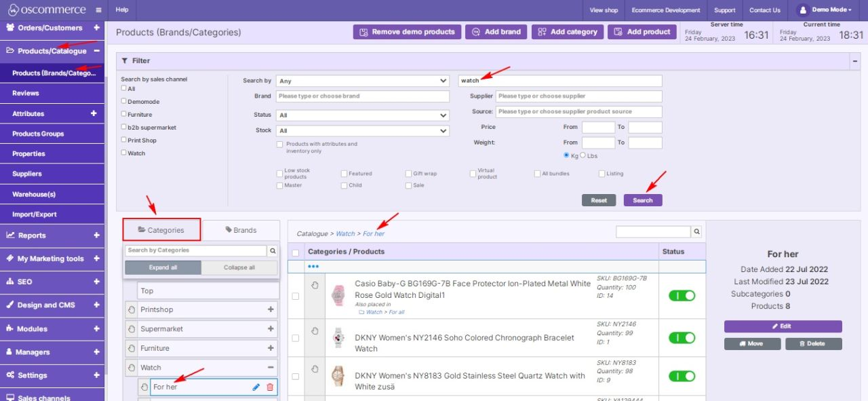Viewport: 868px width, 401px height.
Task: Expand the Supermarket category plus
Action: pyautogui.click(x=271, y=329)
